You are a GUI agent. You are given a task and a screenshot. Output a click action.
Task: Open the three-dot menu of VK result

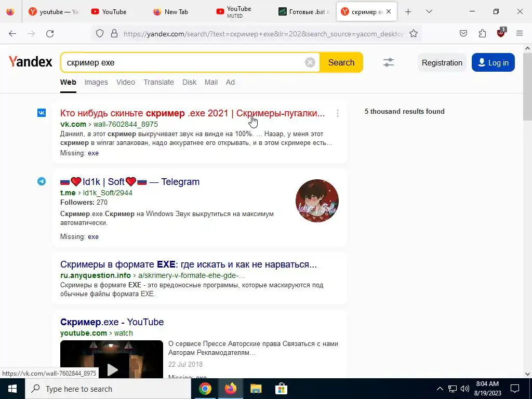click(x=338, y=113)
